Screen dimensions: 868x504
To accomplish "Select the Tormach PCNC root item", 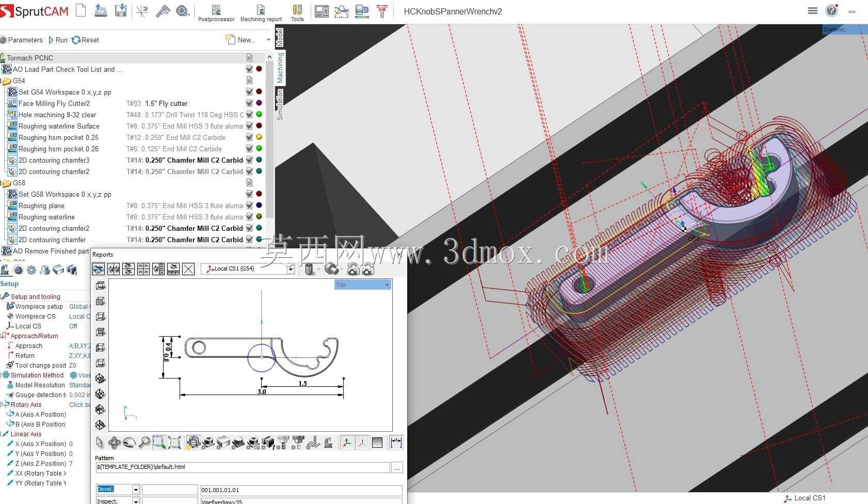I will coord(30,58).
